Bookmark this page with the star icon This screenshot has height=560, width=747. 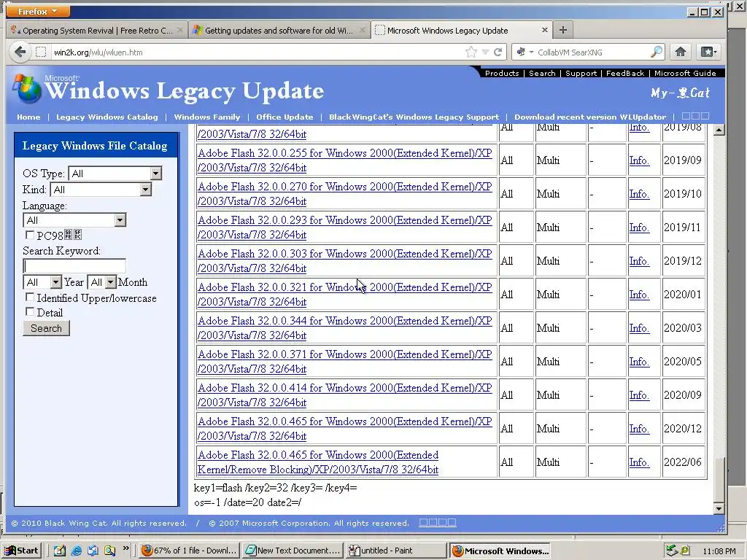[471, 52]
